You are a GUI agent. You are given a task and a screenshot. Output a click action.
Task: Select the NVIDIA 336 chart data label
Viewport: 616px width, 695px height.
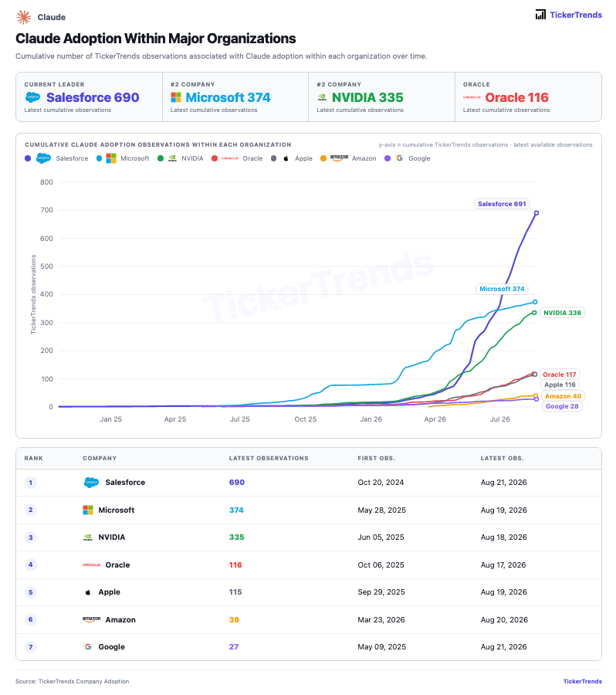[563, 313]
